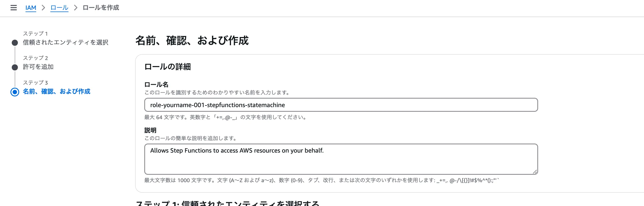The height and width of the screenshot is (206, 644).
Task: Go to 許可を追加 step
Action: (38, 67)
